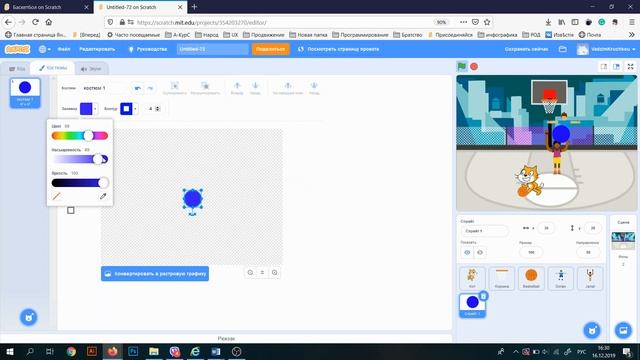Click the green flag to run project
640x360 pixels.
pyautogui.click(x=462, y=66)
